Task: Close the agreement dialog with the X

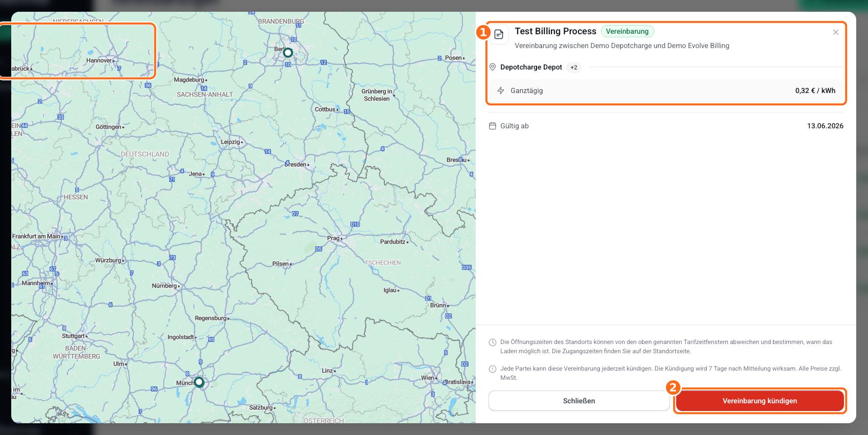Action: pyautogui.click(x=836, y=32)
